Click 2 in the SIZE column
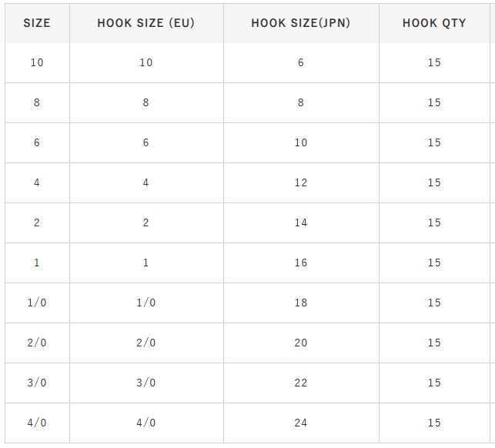This screenshot has height=448, width=495. [x=37, y=222]
